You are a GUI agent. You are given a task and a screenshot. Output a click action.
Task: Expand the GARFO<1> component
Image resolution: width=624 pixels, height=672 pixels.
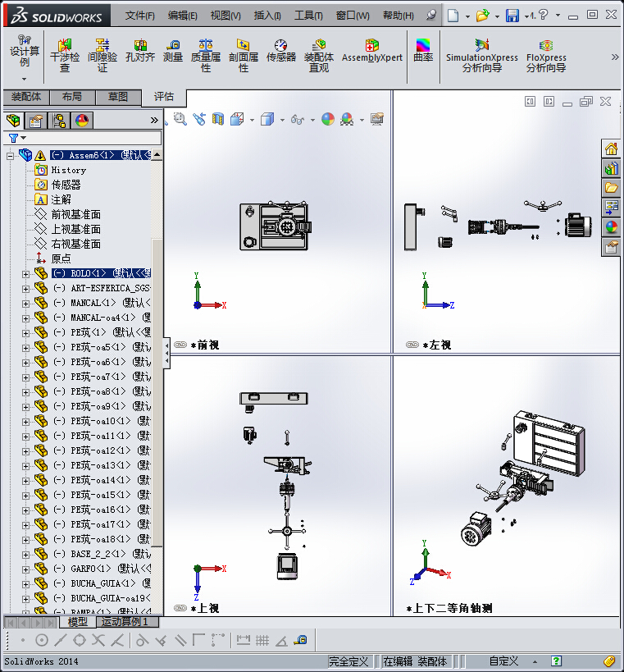(25, 569)
